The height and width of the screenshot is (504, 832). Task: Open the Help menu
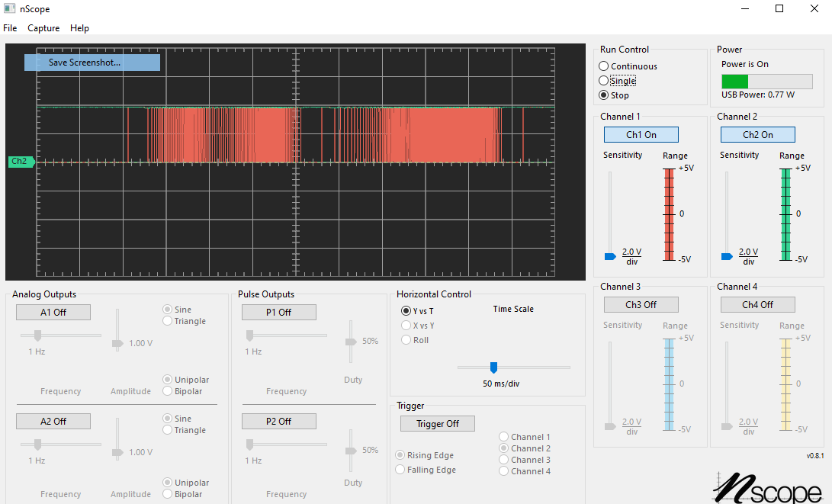79,28
